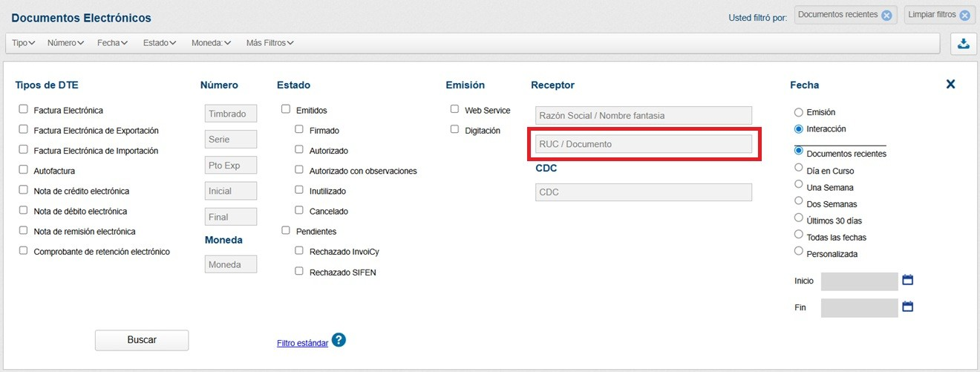
Task: Follow the Filtro estándar link
Action: click(x=302, y=343)
